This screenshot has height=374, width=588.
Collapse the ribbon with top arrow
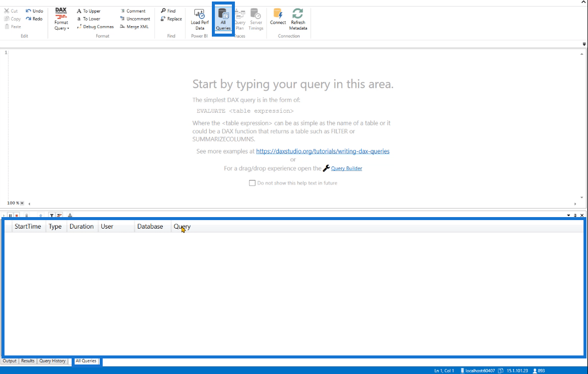point(583,3)
